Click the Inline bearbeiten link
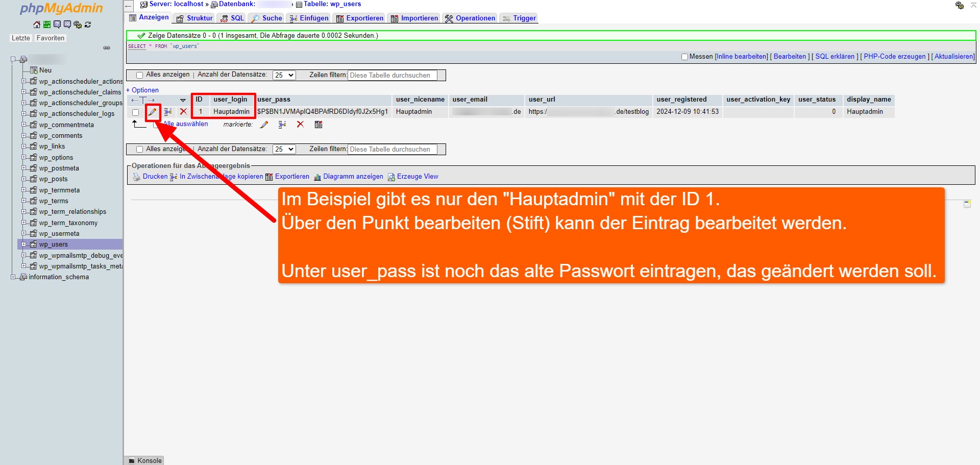This screenshot has width=980, height=465. [742, 57]
